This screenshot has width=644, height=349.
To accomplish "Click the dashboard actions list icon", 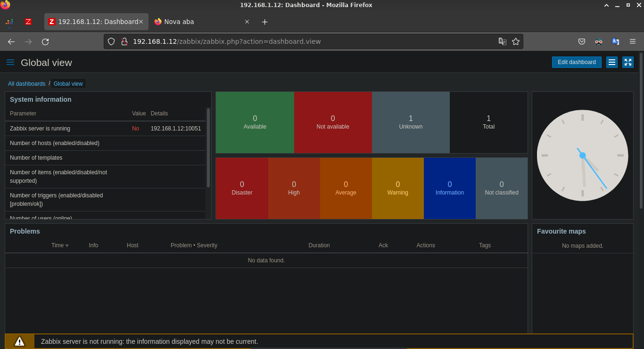I will click(612, 62).
